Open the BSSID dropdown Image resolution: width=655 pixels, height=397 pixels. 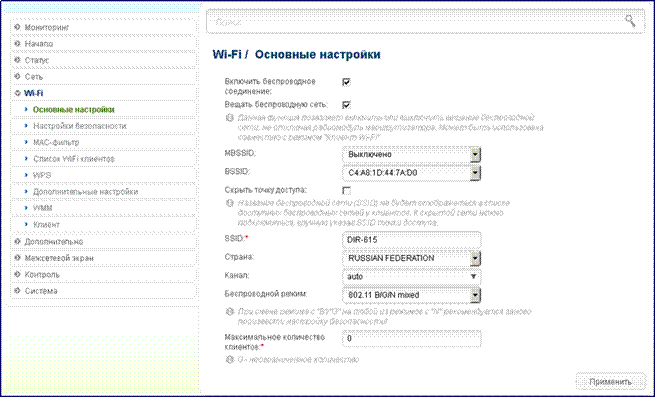[411, 173]
